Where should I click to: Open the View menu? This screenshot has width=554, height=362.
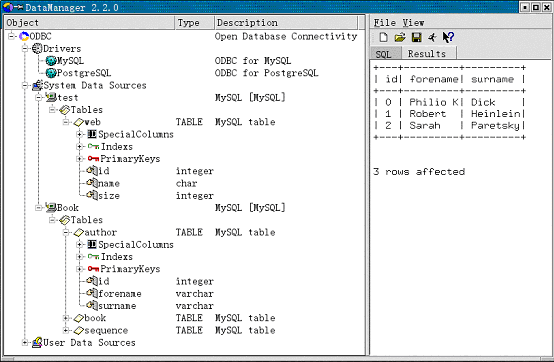[413, 23]
